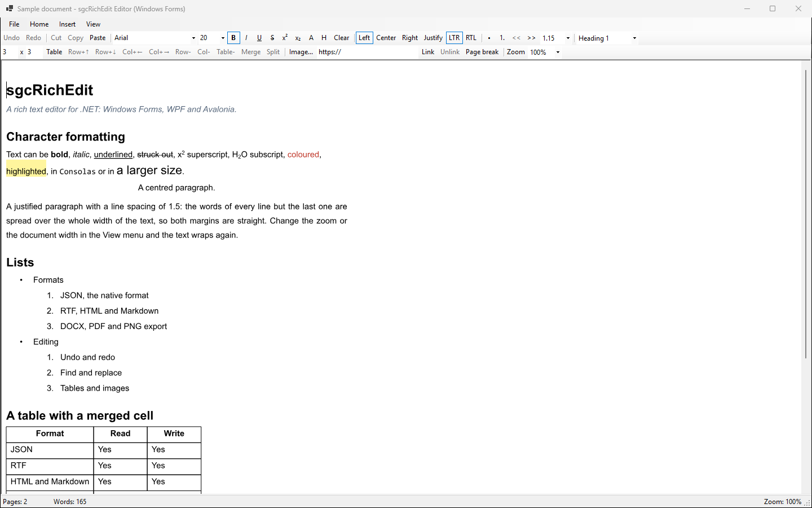Image resolution: width=812 pixels, height=508 pixels.
Task: Apply superscript with the x² button
Action: point(285,38)
